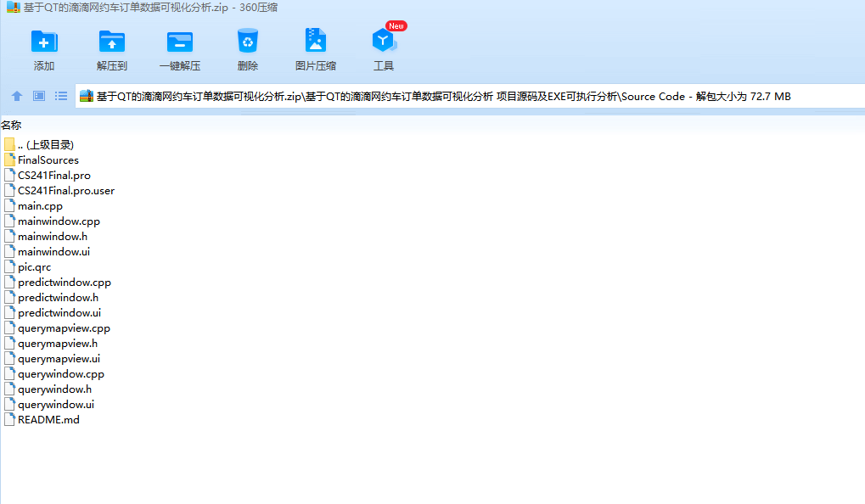The image size is (865, 504).
Task: Click the file icon beside README.md
Action: click(x=9, y=420)
